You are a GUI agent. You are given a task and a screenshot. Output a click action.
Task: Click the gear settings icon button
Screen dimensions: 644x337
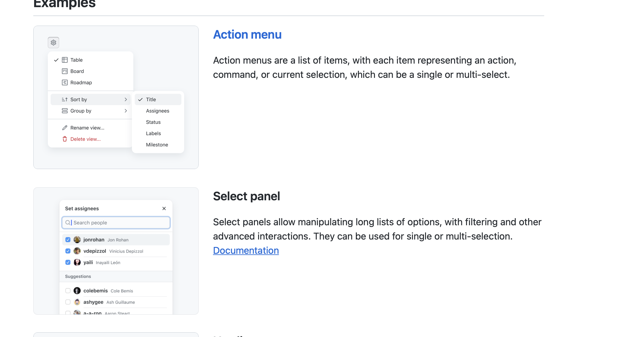(53, 42)
